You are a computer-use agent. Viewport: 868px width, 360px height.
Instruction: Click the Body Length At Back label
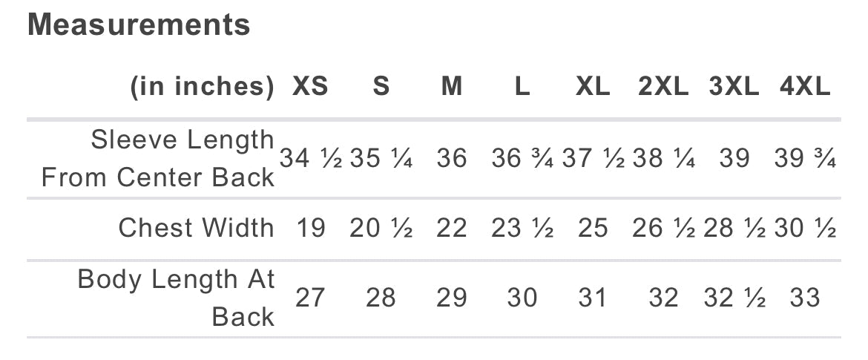click(176, 298)
